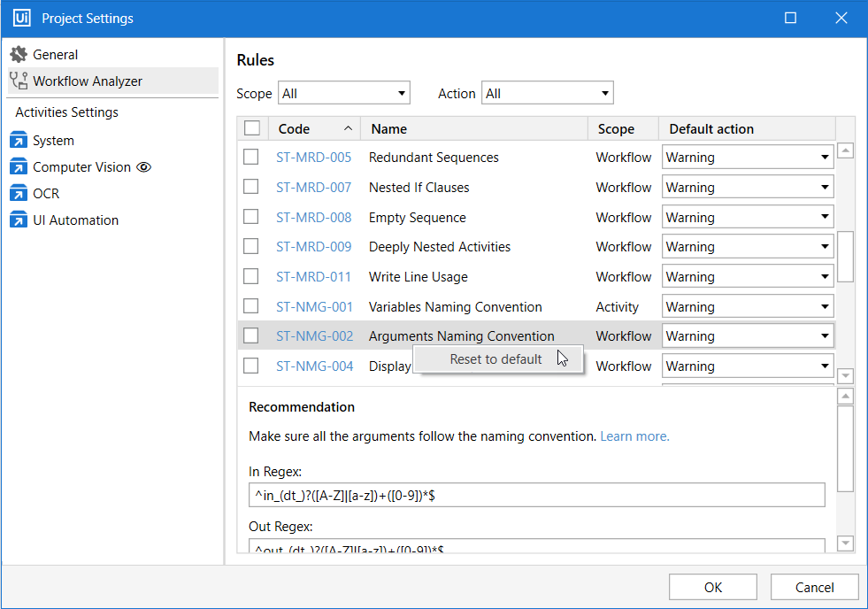Follow the Learn more link
The width and height of the screenshot is (868, 609).
[x=634, y=436]
